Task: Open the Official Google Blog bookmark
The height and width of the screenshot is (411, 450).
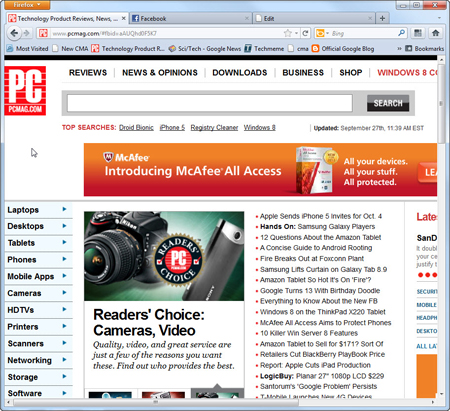Action: [343, 49]
